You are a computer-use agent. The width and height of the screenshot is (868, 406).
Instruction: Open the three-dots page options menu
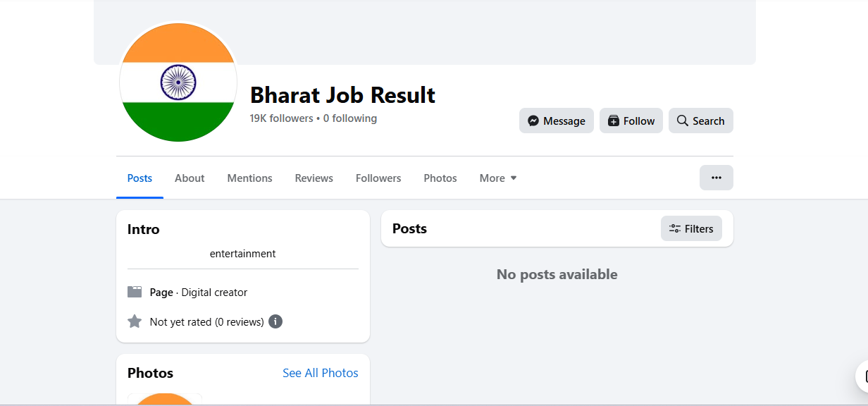point(716,178)
